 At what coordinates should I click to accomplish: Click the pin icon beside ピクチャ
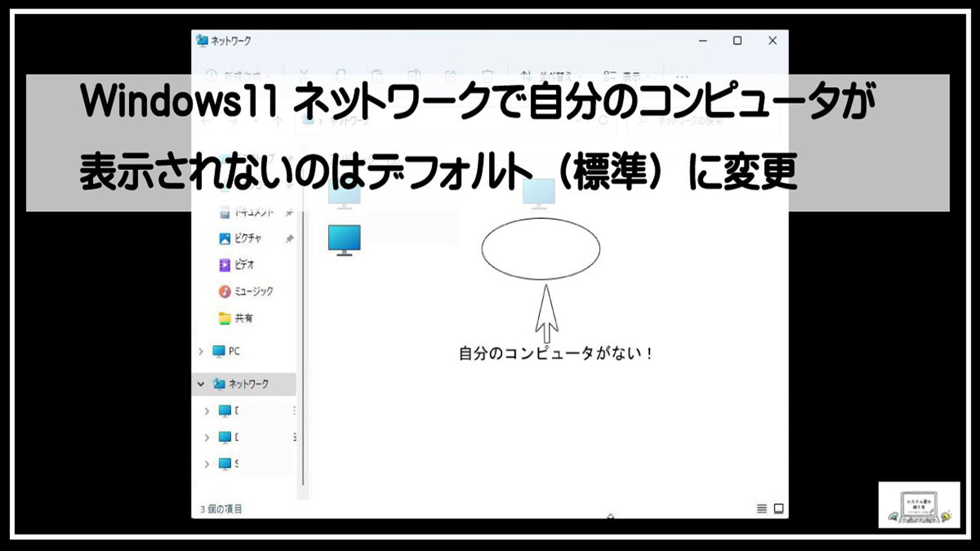tap(289, 238)
